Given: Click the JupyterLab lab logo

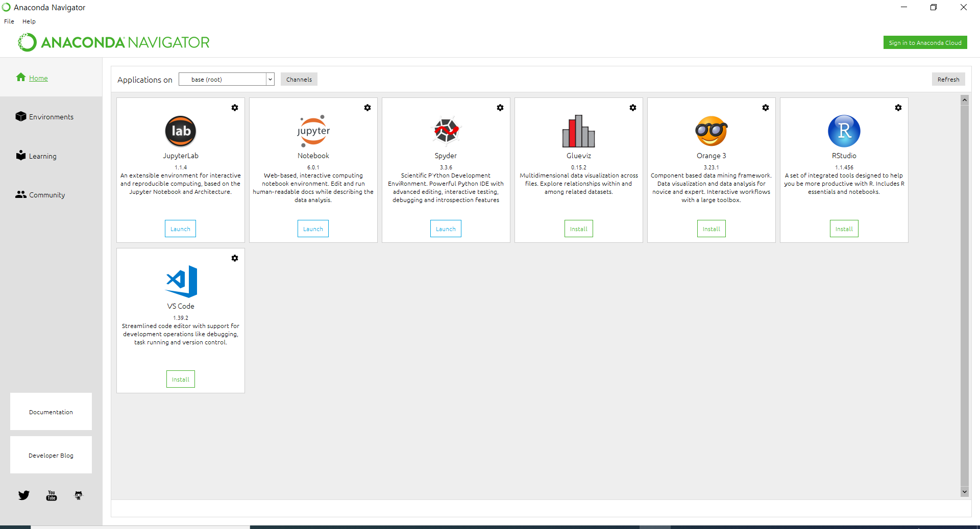Looking at the screenshot, I should pos(181,131).
